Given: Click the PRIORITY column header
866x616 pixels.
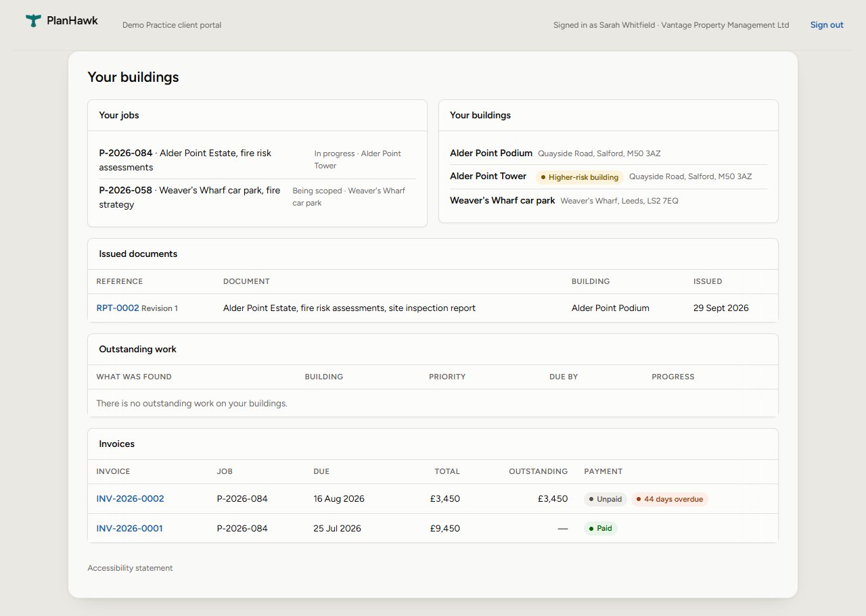Looking at the screenshot, I should [447, 377].
